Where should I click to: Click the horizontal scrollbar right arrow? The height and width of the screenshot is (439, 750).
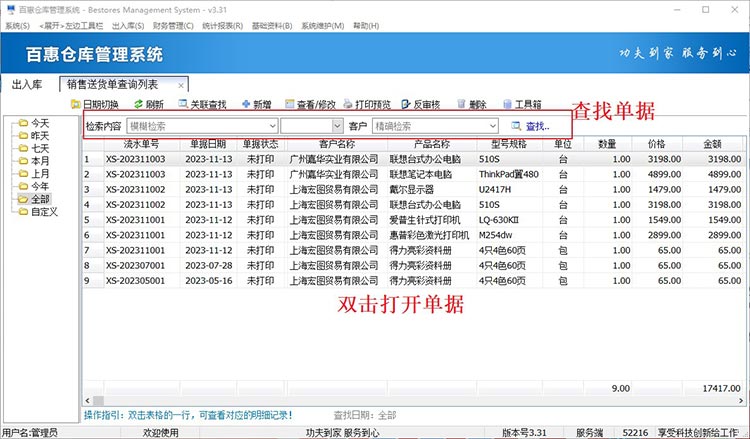pyautogui.click(x=741, y=401)
